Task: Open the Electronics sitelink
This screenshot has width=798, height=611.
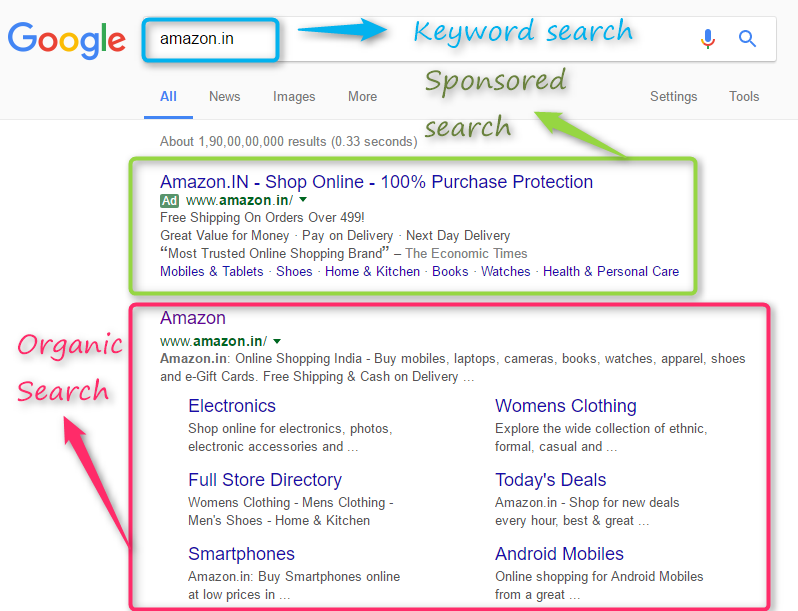Action: tap(232, 406)
